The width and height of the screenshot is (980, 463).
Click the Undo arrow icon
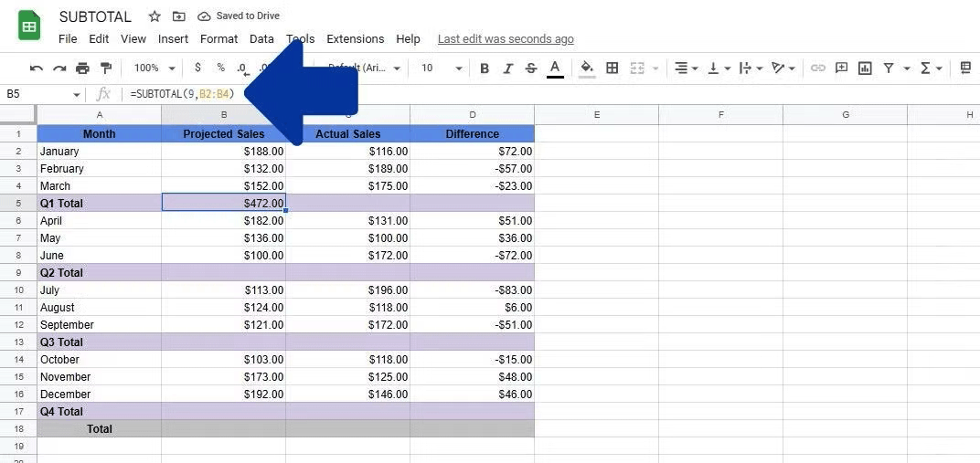tap(37, 68)
